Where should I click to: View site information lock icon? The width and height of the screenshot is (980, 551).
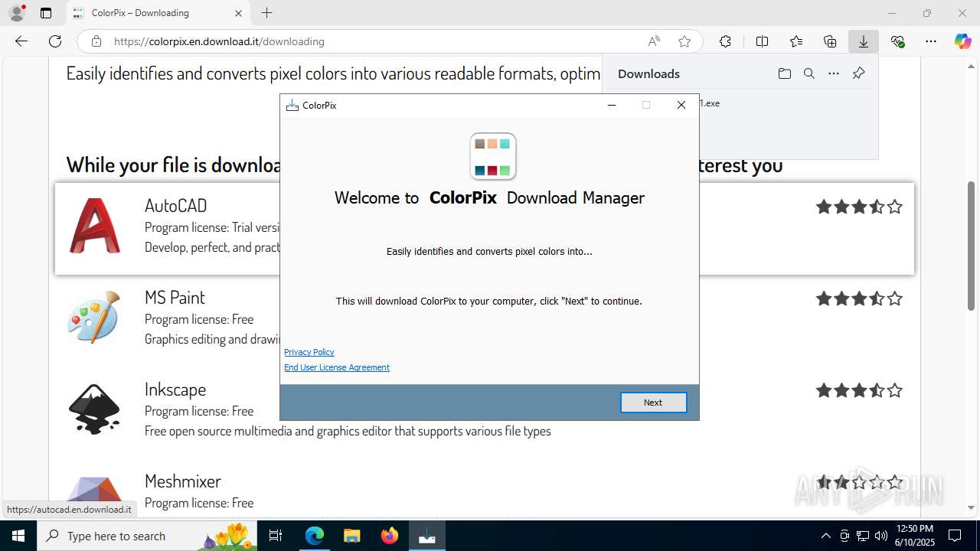point(96,41)
